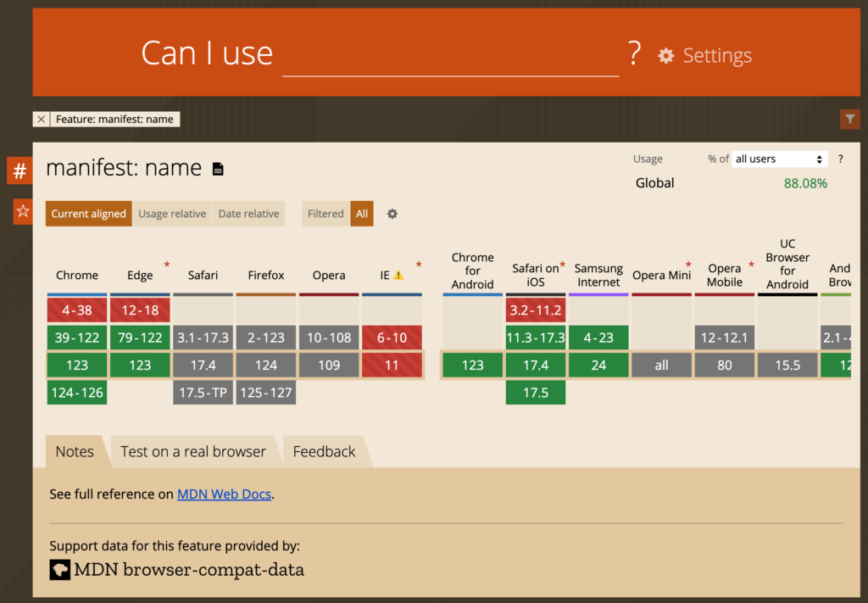Screen dimensions: 868x603
Task: Select the Filtered browsers option
Action: tap(325, 214)
